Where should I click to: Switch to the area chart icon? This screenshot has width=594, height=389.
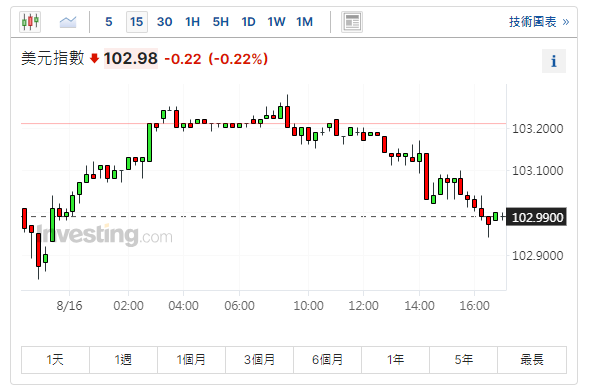click(68, 22)
